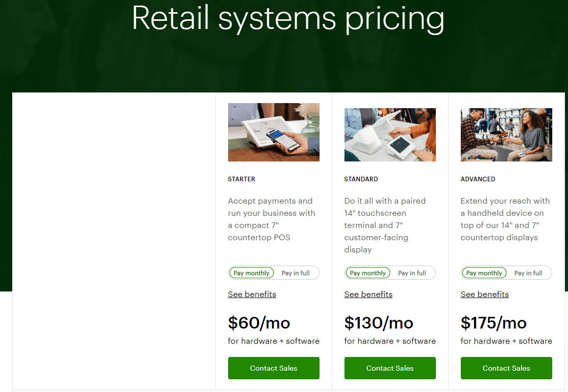Screen dimensions: 568x392
Task: Click the Advanced plan product photo
Action: [x=506, y=135]
